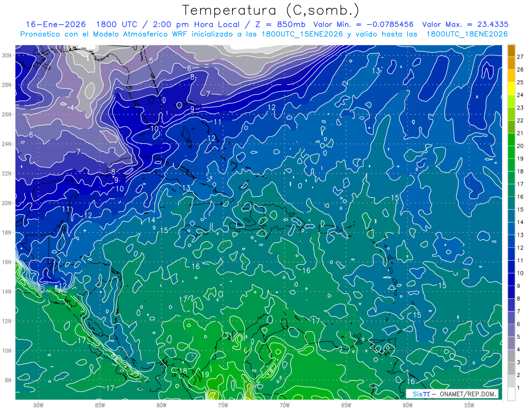This screenshot has height=411, width=532.
Task: Click "Valor Min. = -0.0785456" text
Action: 364,24
